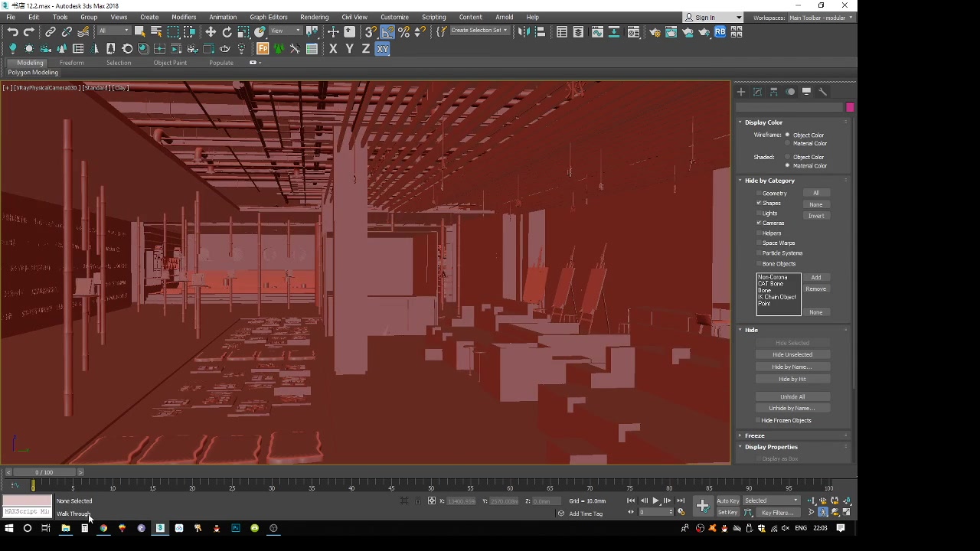Open the Utilities tab wrench icon
This screenshot has width=980, height=551.
[x=822, y=92]
